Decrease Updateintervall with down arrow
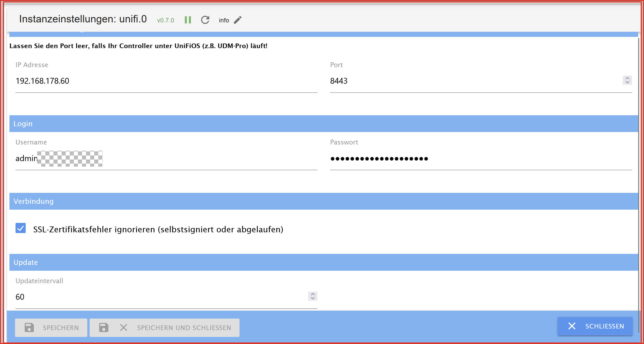The height and width of the screenshot is (344, 644). (x=313, y=298)
